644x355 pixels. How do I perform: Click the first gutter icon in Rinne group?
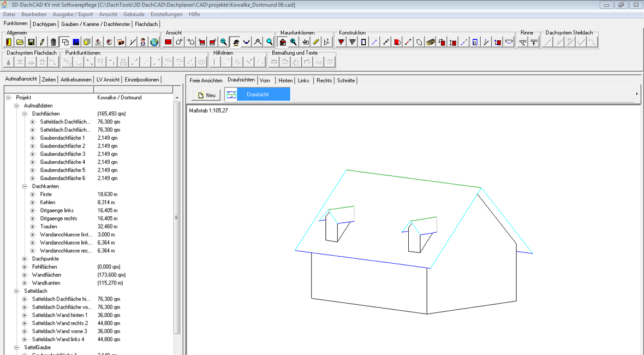pyautogui.click(x=523, y=42)
